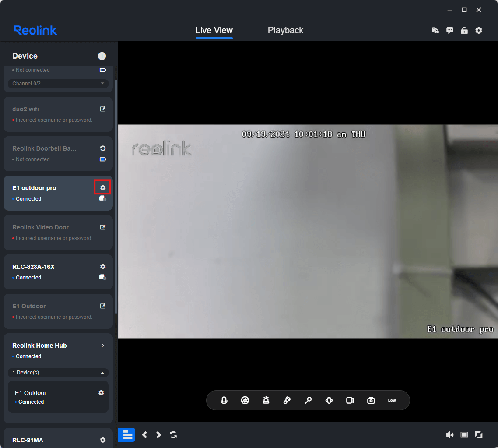Image resolution: width=498 pixels, height=448 pixels.
Task: Open PTZ direction control
Action: point(329,400)
